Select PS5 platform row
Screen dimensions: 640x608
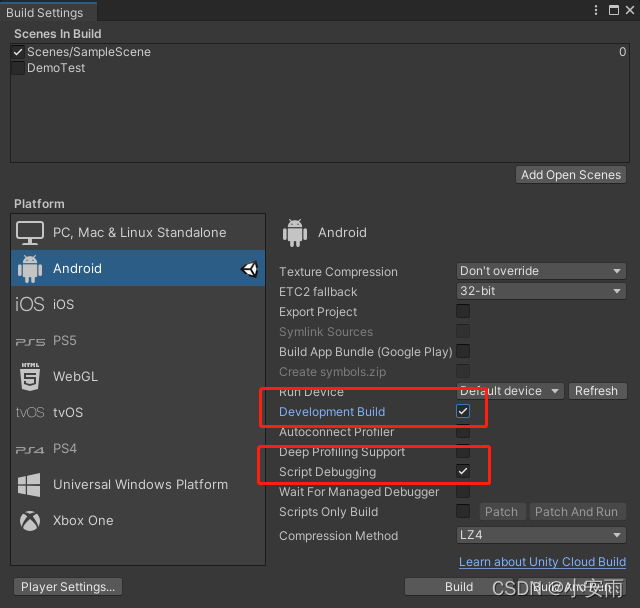coord(138,340)
